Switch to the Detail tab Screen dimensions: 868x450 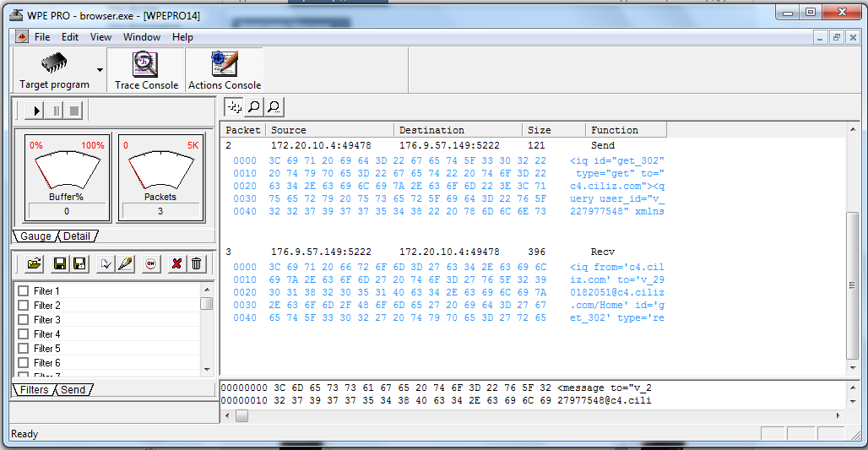click(x=76, y=236)
